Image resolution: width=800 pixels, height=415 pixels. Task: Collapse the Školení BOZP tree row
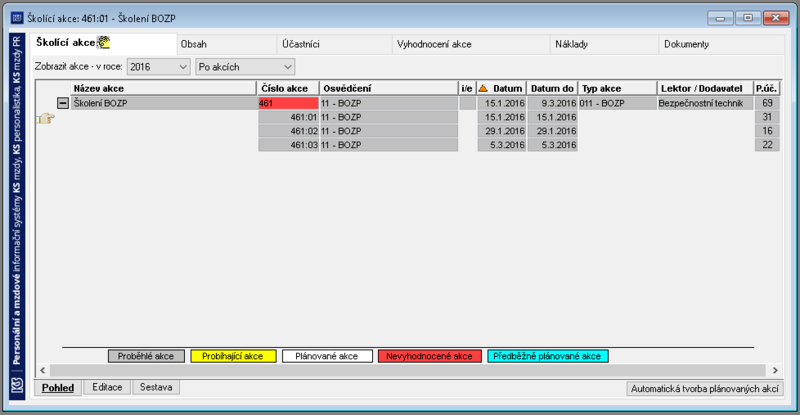63,103
